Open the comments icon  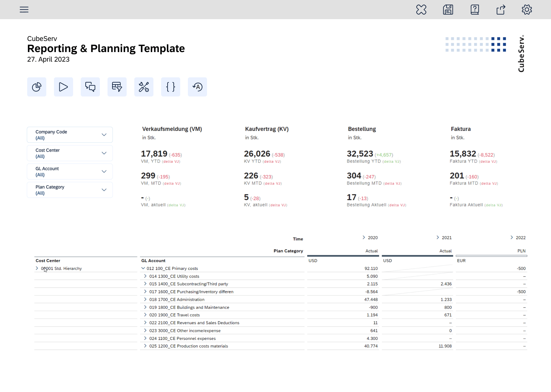point(90,87)
